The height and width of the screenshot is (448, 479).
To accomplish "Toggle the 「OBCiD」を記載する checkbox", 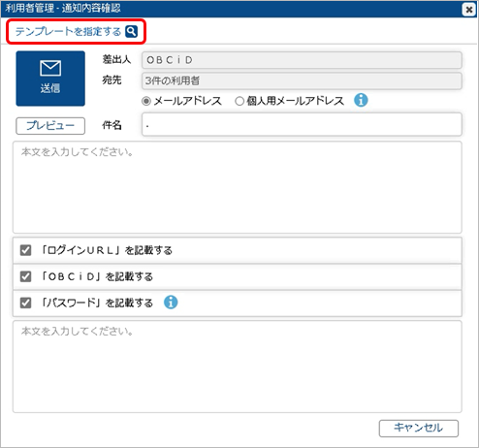I will (x=25, y=276).
